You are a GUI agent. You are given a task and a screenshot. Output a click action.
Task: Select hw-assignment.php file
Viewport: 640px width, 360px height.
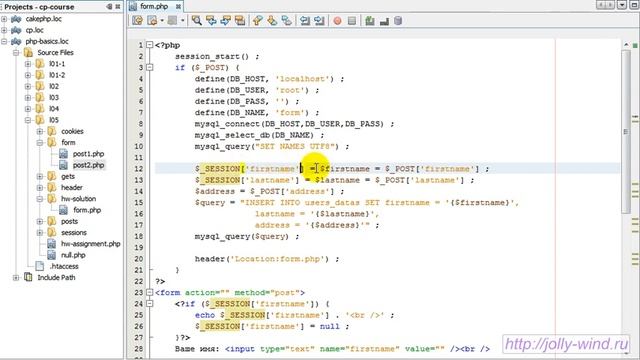(x=91, y=244)
